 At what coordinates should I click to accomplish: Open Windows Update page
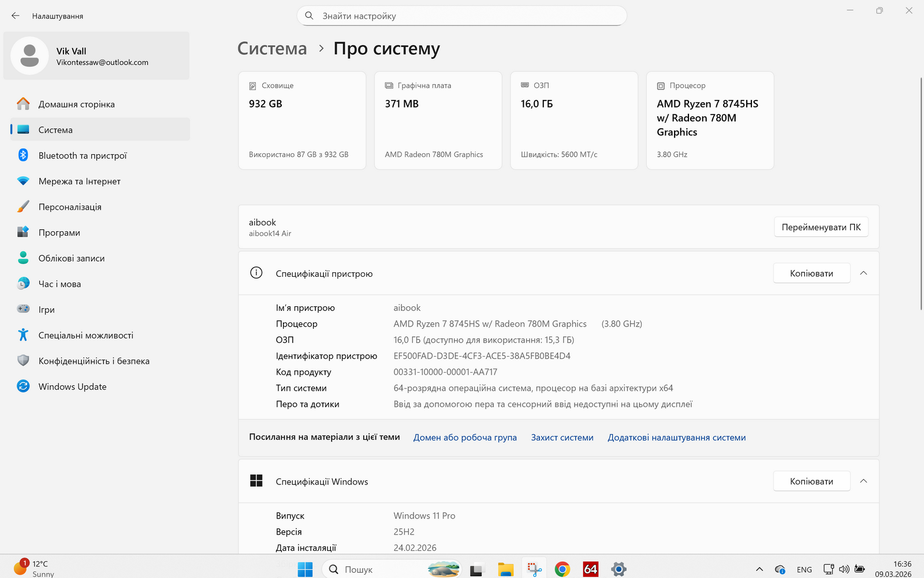[x=72, y=387]
